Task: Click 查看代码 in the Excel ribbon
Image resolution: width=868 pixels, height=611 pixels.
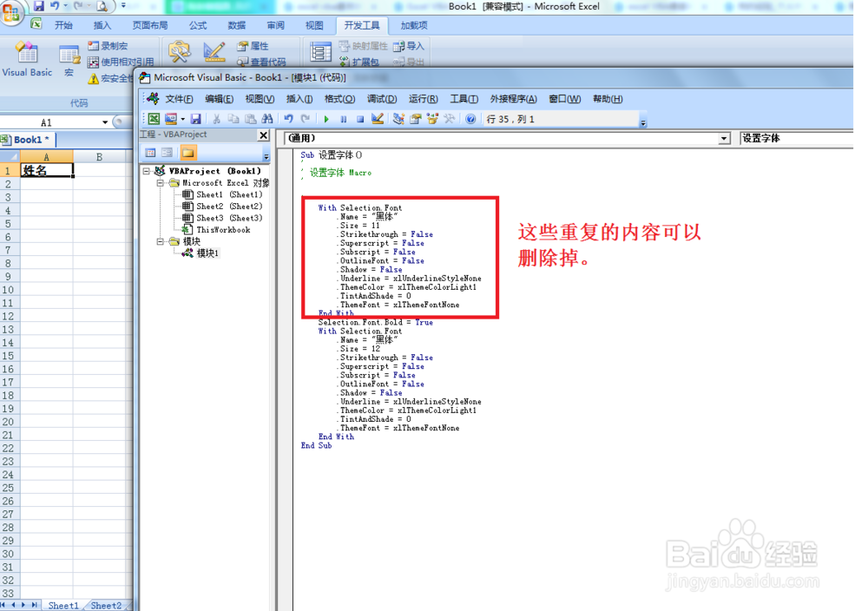Action: 261,62
